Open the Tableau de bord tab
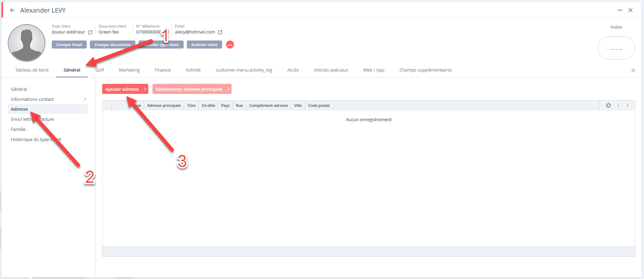Image resolution: width=644 pixels, height=279 pixels. [32, 70]
